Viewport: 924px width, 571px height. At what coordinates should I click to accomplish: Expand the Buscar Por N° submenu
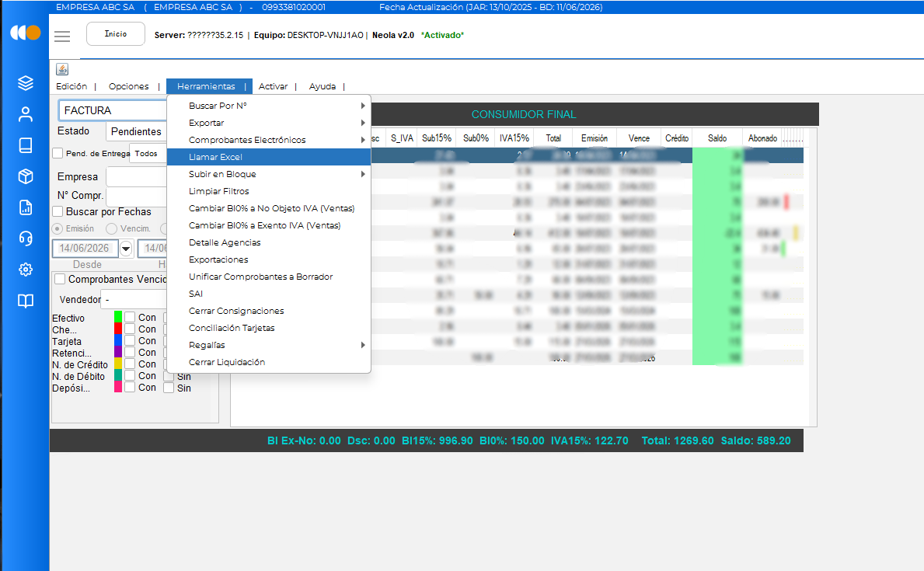(269, 106)
